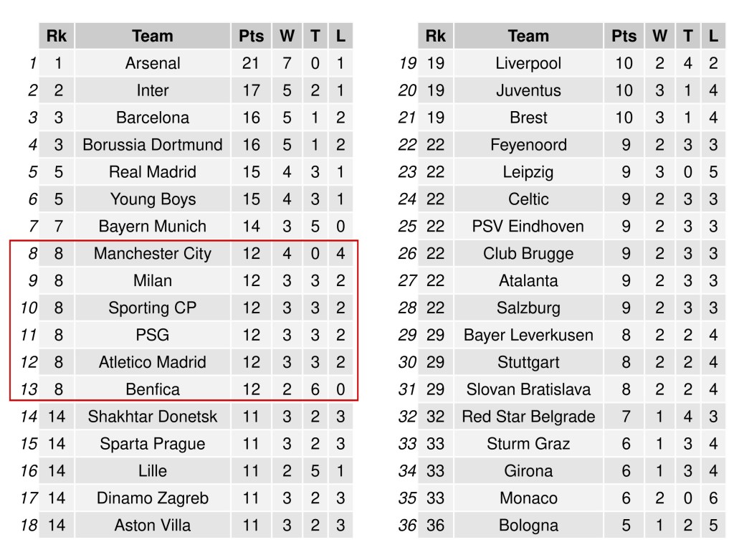Screen dimensions: 734x560
Task: Select Arsenal's points value 21
Action: click(x=251, y=63)
